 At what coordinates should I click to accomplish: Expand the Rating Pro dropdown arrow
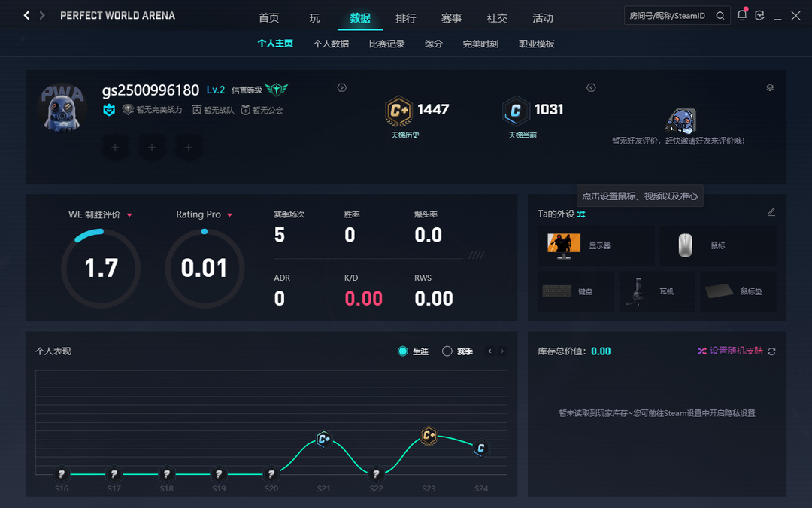point(229,215)
